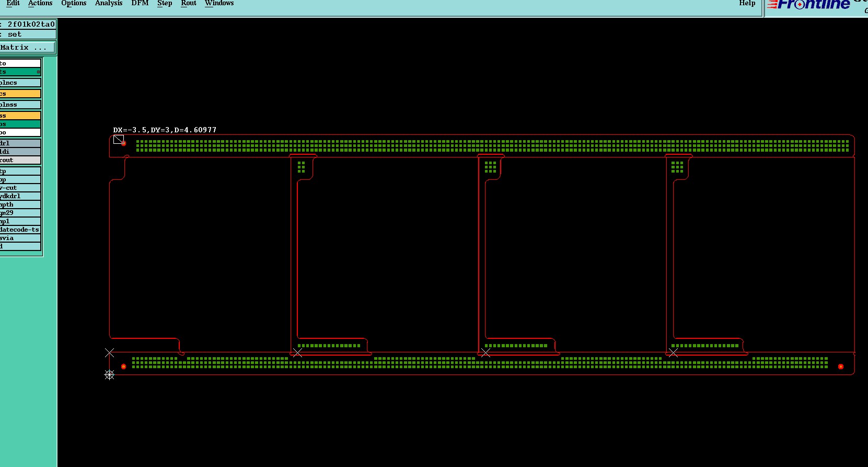Select the 'ydkdrl' layer row
This screenshot has height=467, width=868.
tap(20, 196)
